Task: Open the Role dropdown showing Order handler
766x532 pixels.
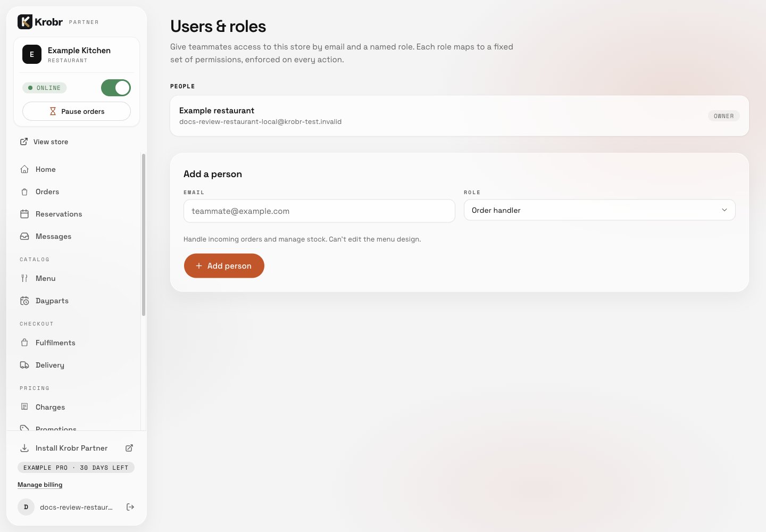Action: [600, 210]
